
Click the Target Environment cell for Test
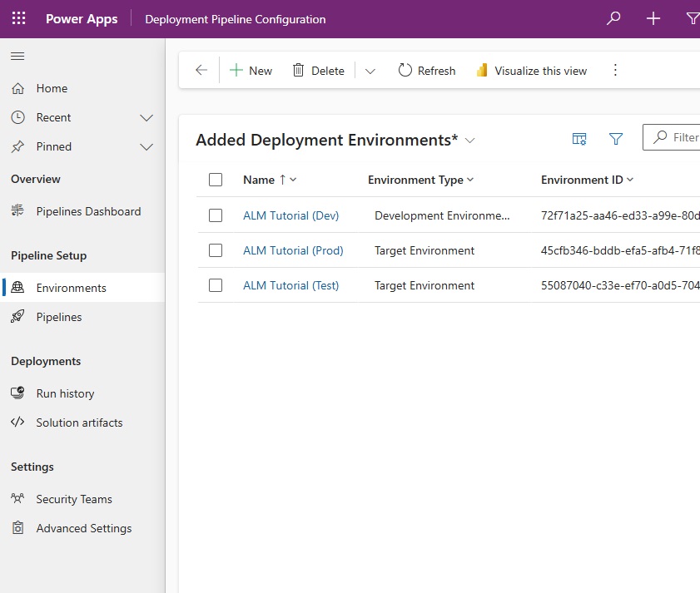424,285
